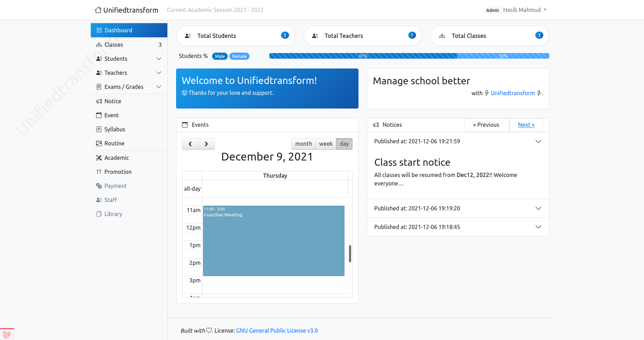Click the 67% male progress bar segment
The image size is (644, 340).
[x=363, y=56]
